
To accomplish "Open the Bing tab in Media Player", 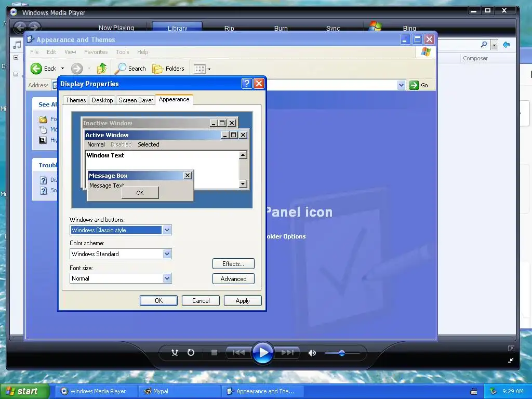I will [409, 28].
